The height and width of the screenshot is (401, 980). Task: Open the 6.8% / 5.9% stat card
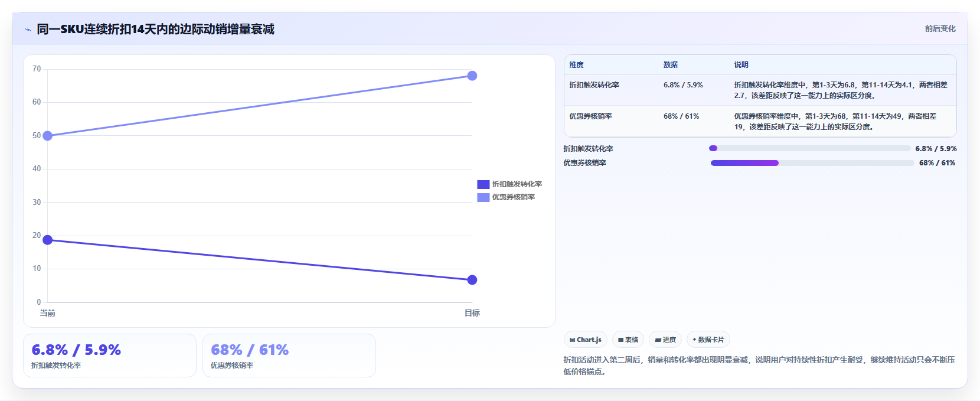pyautogui.click(x=110, y=356)
